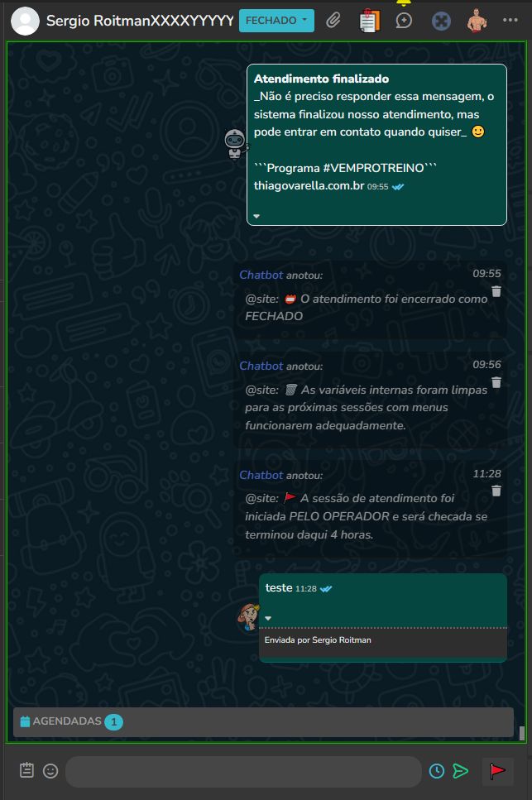
Task: Click the clock schedule message icon
Action: pyautogui.click(x=437, y=771)
